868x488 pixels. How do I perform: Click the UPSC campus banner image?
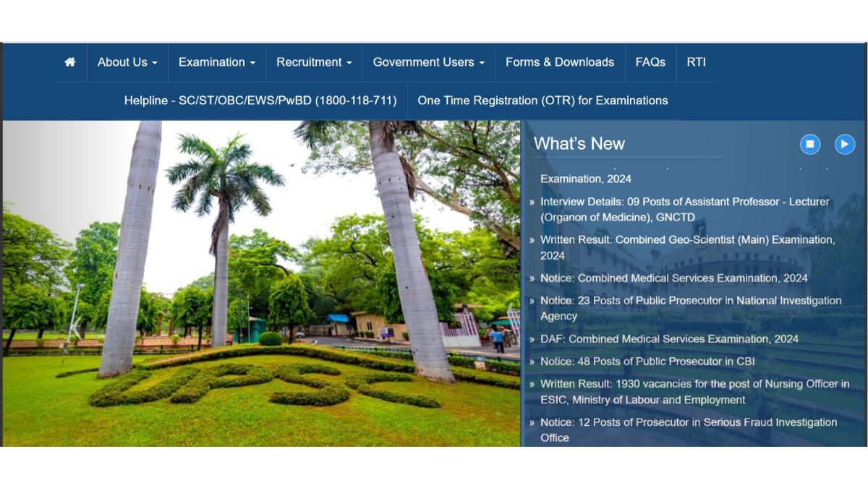pyautogui.click(x=260, y=282)
